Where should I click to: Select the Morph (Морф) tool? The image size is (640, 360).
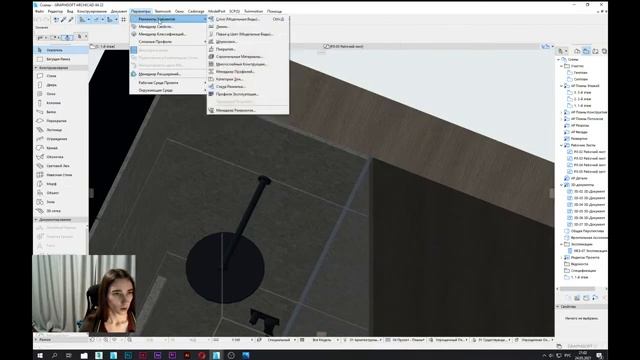pyautogui.click(x=60, y=184)
